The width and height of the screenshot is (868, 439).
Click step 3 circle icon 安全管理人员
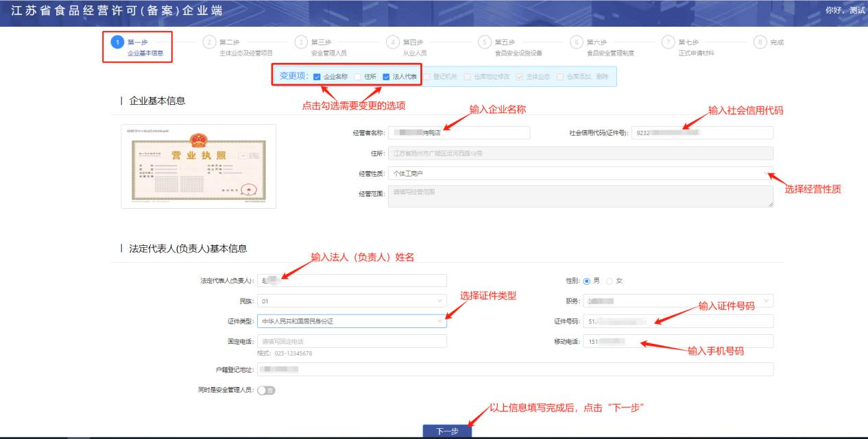[300, 42]
